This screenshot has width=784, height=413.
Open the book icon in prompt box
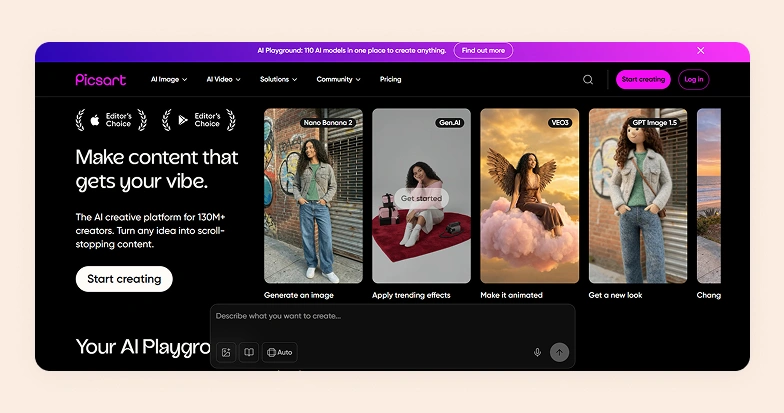pos(249,352)
